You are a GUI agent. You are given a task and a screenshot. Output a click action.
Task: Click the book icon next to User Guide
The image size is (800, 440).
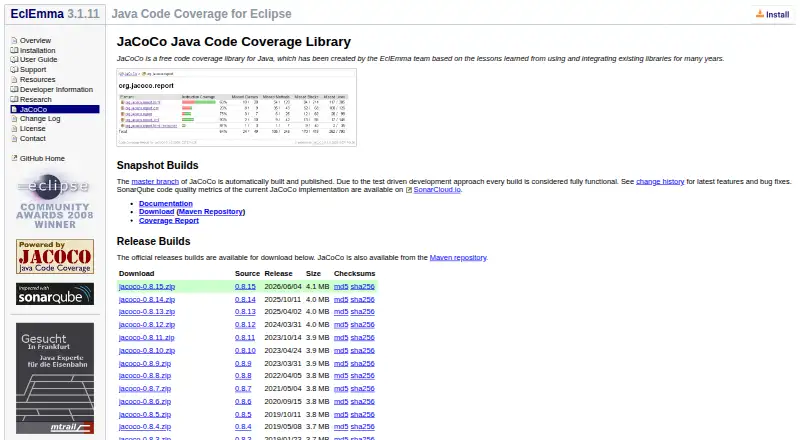click(x=14, y=60)
